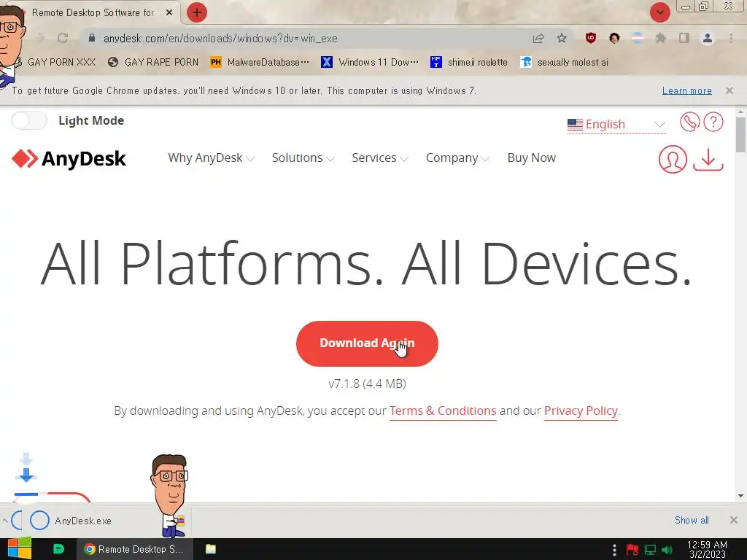Toggle the Chrome side panel
This screenshot has height=560, width=747.
point(684,38)
